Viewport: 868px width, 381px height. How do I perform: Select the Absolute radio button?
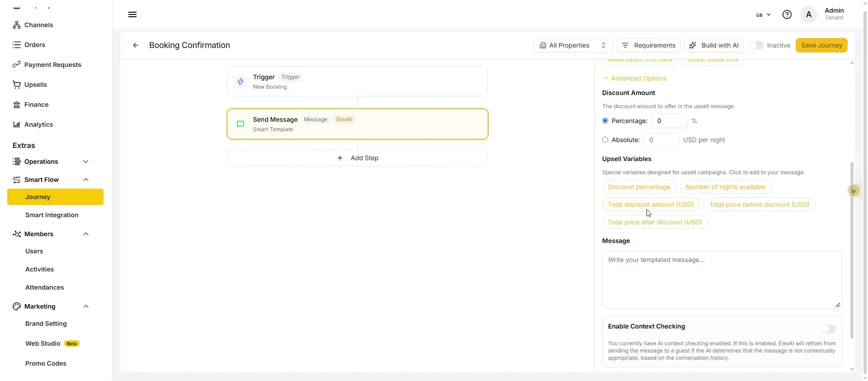click(x=605, y=140)
